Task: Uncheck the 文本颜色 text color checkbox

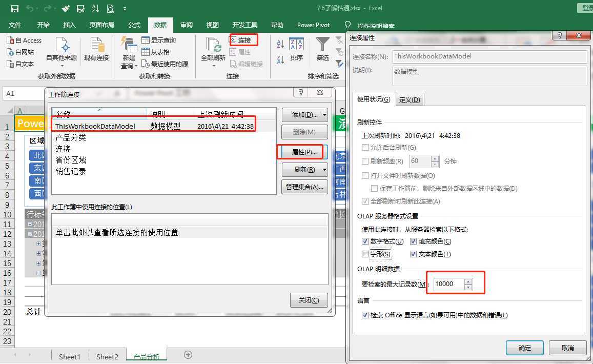Action: [x=413, y=254]
